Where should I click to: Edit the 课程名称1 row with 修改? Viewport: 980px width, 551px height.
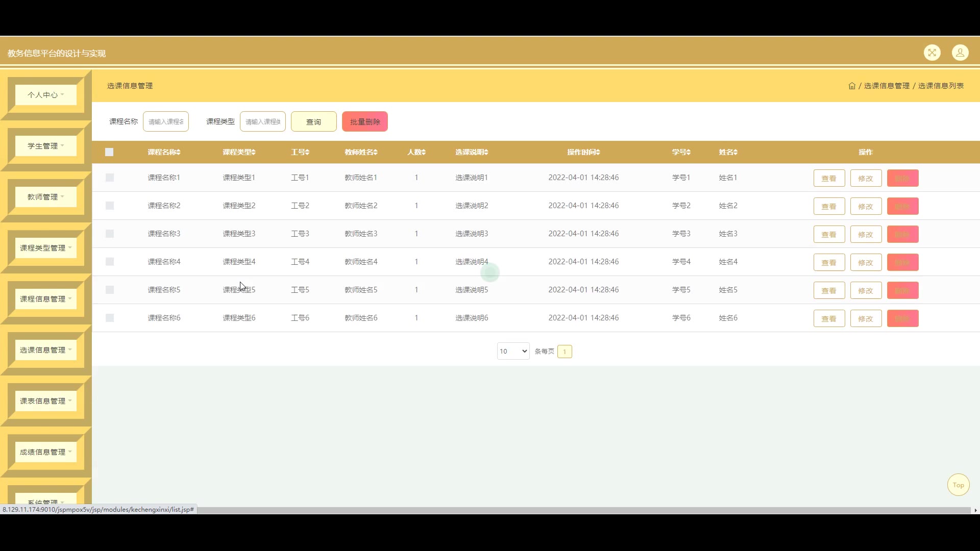click(866, 178)
